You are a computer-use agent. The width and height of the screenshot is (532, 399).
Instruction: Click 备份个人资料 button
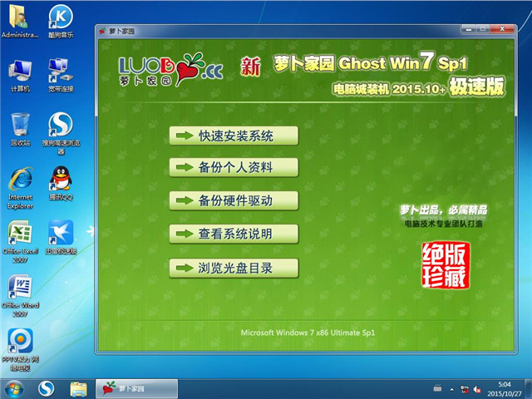(233, 168)
